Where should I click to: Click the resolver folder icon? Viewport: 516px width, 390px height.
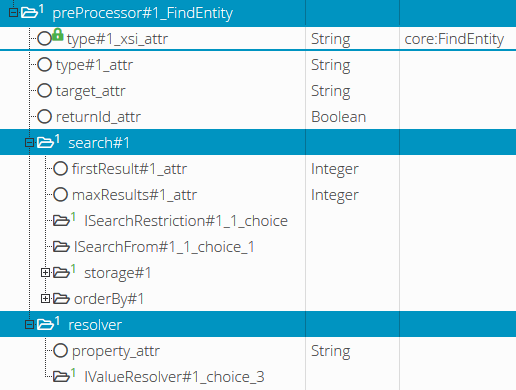point(45,324)
